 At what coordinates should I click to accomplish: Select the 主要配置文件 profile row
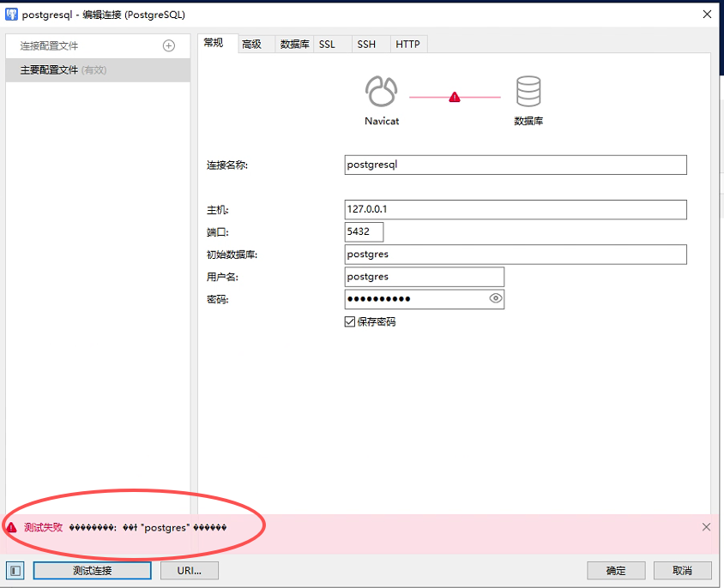click(x=98, y=70)
